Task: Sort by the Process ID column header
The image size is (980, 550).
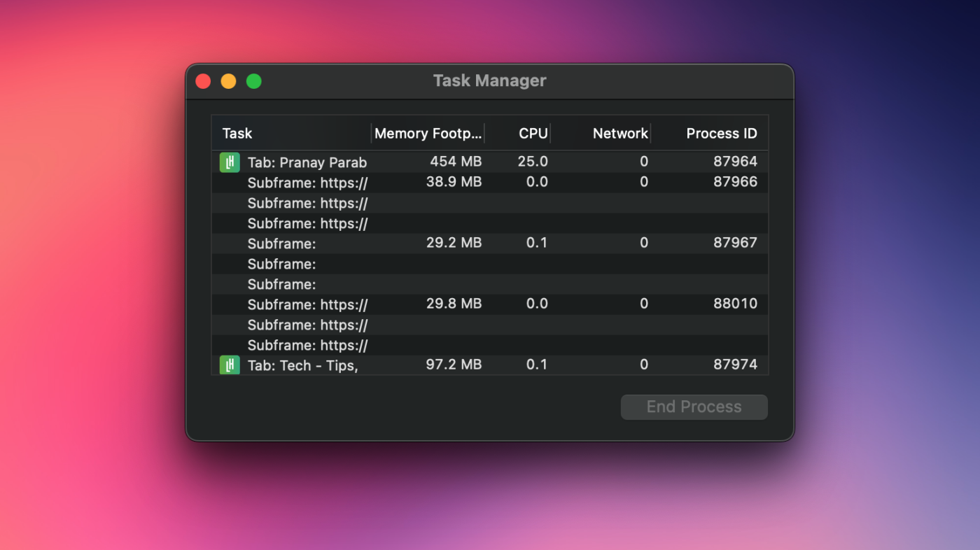Action: [x=721, y=134]
